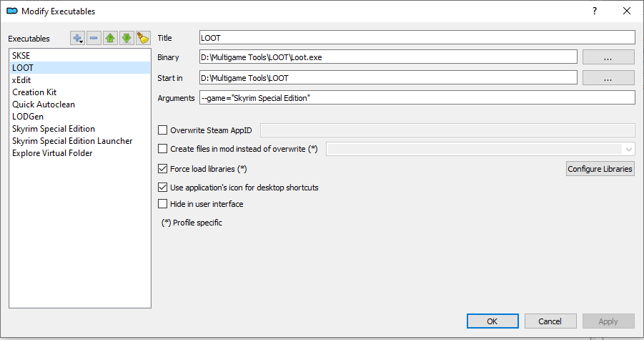Open the mod selection dropdown
The image size is (644, 340).
(x=628, y=149)
